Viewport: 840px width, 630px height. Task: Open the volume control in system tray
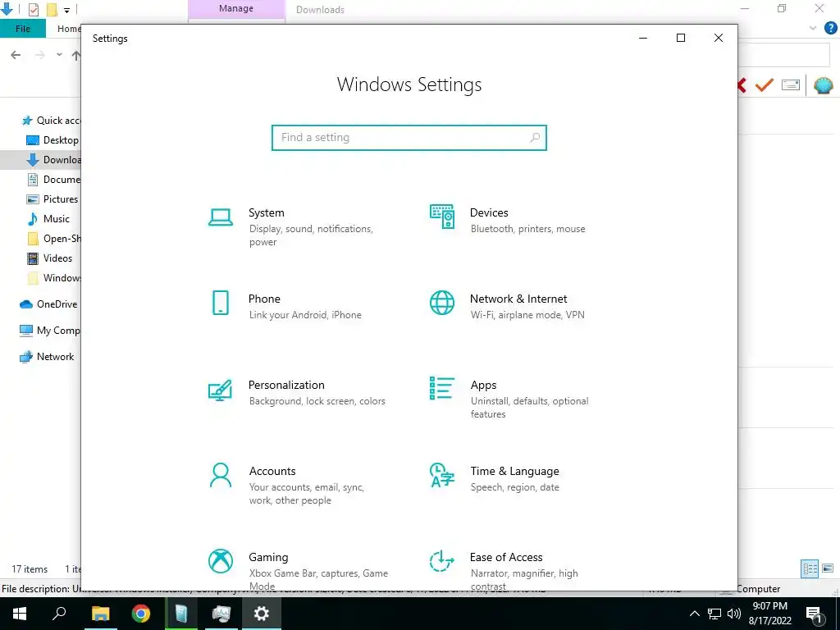[x=734, y=614]
